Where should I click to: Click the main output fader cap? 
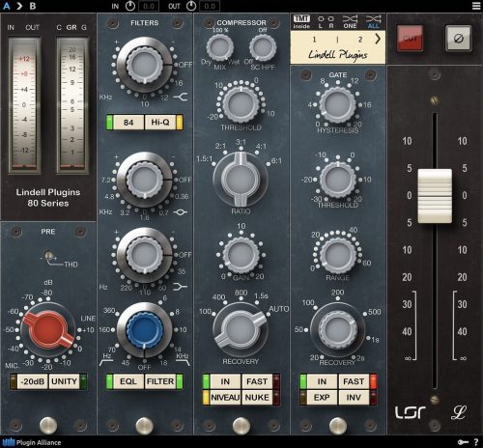(x=435, y=196)
